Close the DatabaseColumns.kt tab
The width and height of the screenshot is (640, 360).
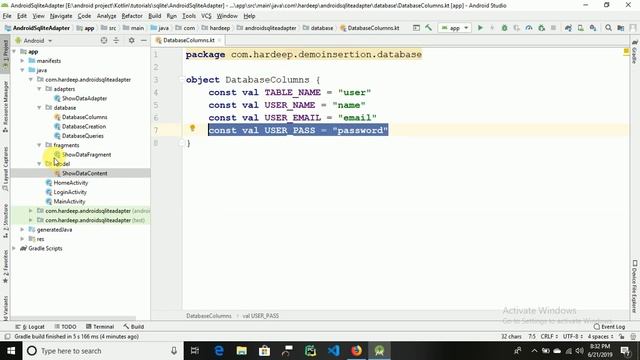click(219, 40)
